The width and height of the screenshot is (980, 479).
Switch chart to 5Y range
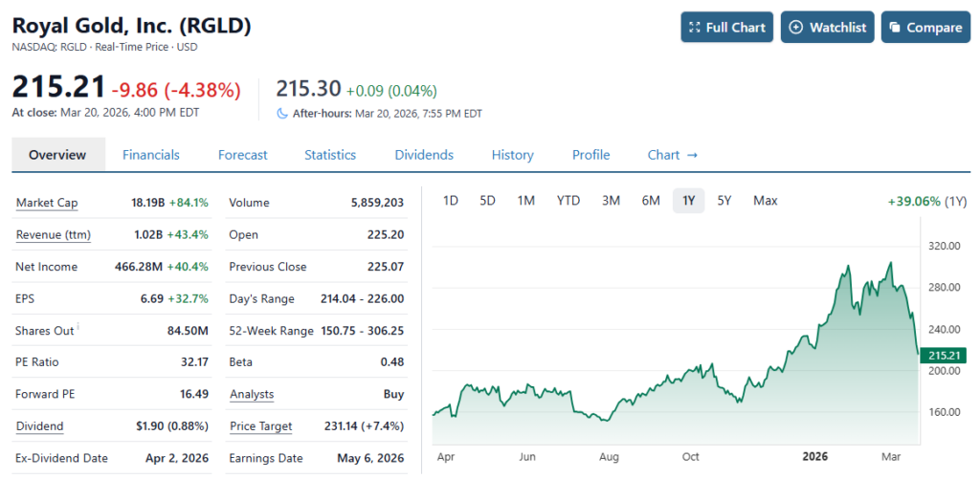point(724,201)
